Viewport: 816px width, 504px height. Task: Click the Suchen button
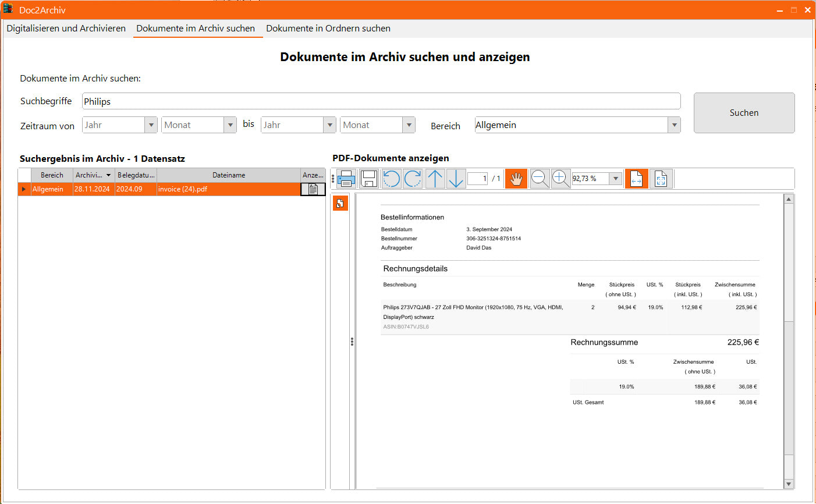[x=744, y=113]
